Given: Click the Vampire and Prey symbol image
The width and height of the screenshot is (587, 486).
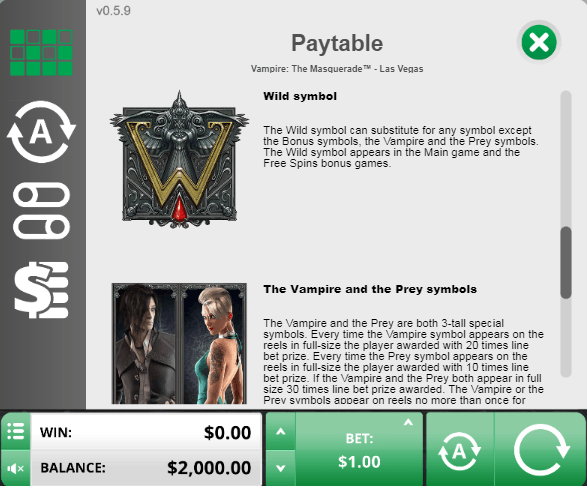Looking at the screenshot, I should pos(179,343).
